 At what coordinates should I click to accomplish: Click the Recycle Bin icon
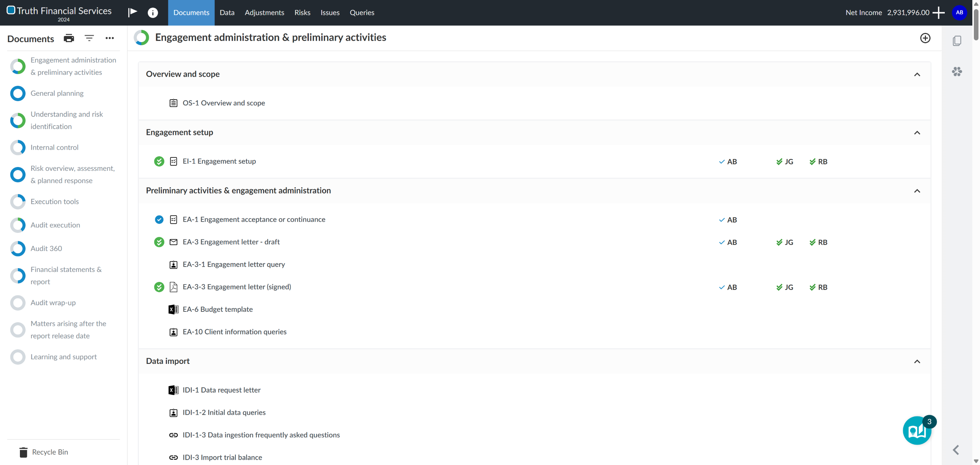[x=23, y=452]
